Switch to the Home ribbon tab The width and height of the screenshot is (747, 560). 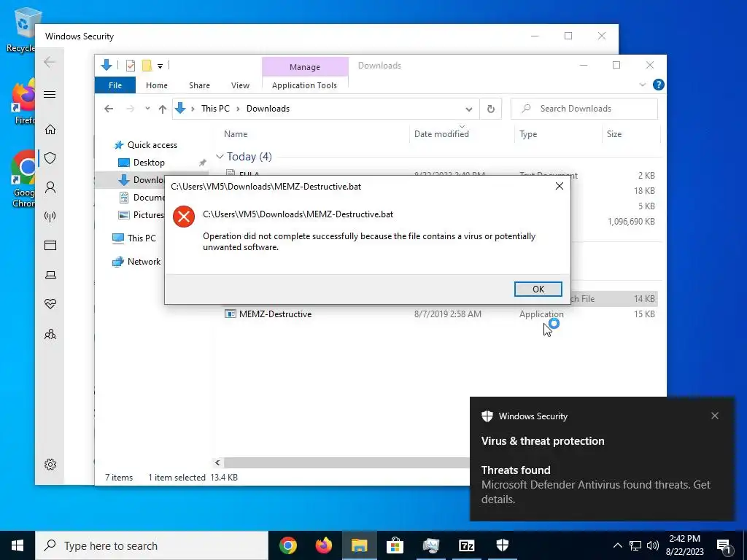click(157, 85)
